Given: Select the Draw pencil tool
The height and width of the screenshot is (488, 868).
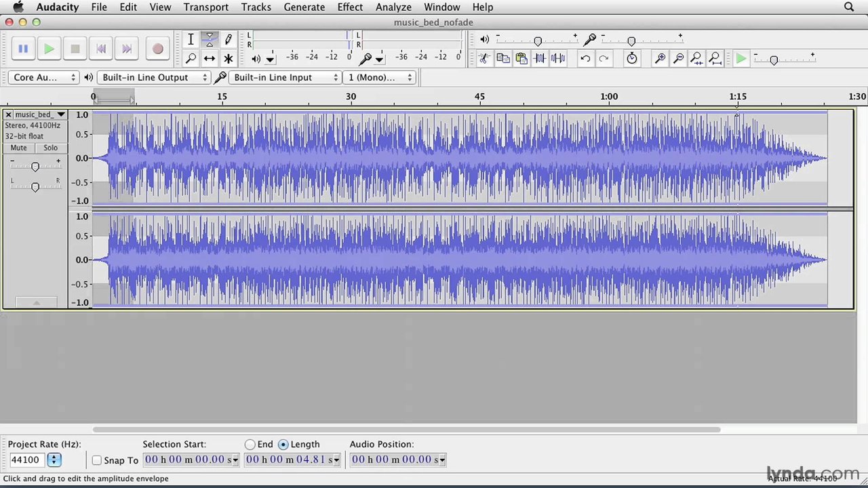Looking at the screenshot, I should click(x=229, y=39).
